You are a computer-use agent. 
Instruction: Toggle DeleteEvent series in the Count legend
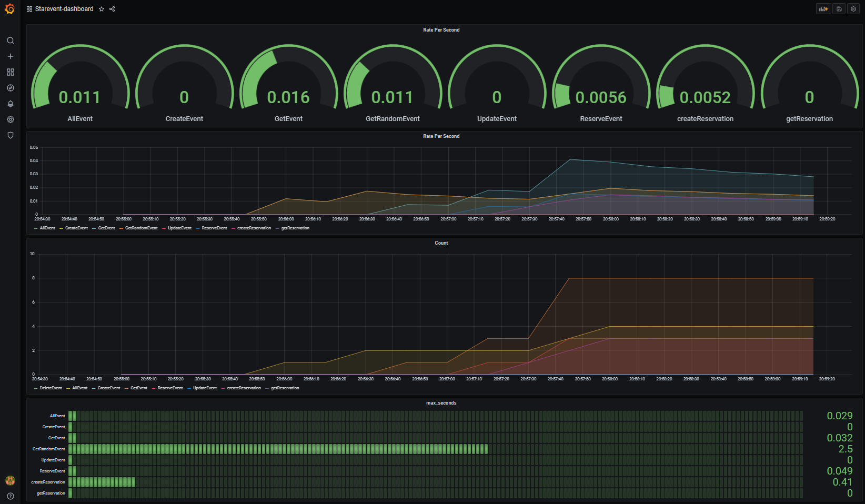coord(51,388)
